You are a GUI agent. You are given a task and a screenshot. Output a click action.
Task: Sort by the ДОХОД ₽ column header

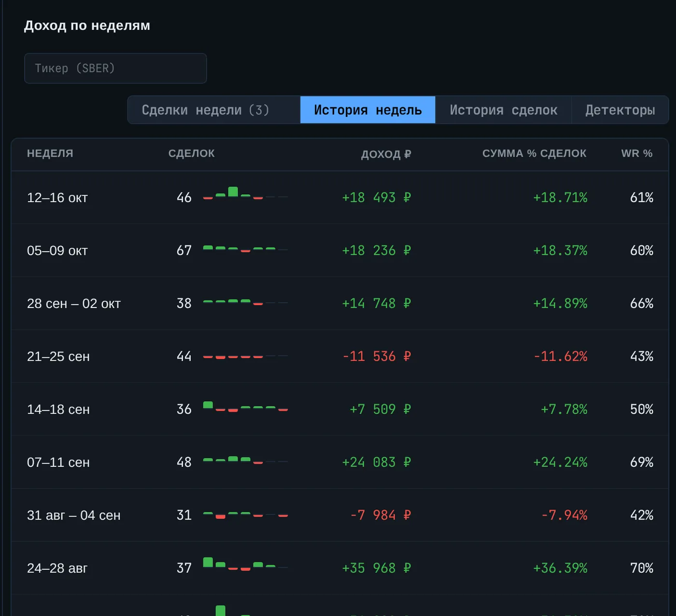[386, 154]
